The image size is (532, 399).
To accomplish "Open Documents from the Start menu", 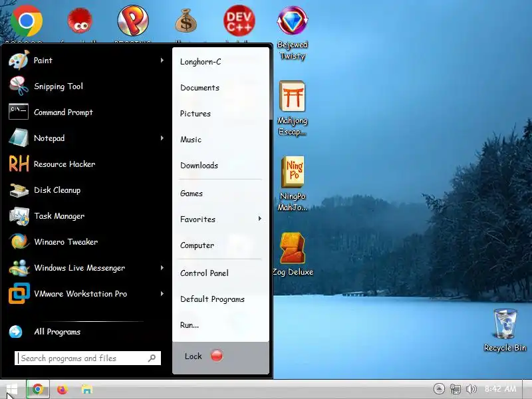I will (x=200, y=88).
